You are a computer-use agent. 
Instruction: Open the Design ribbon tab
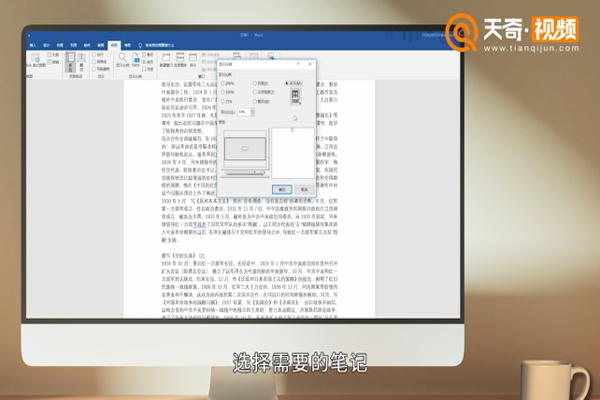[x=46, y=45]
